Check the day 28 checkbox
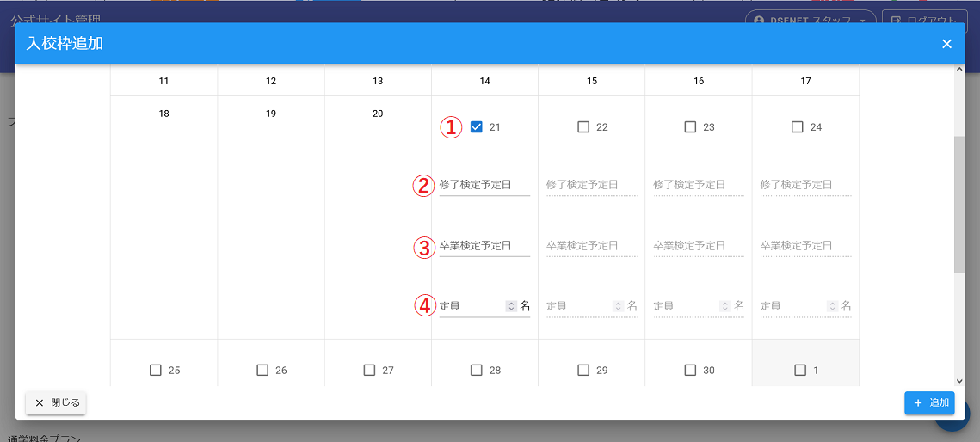This screenshot has height=442, width=980. [477, 371]
